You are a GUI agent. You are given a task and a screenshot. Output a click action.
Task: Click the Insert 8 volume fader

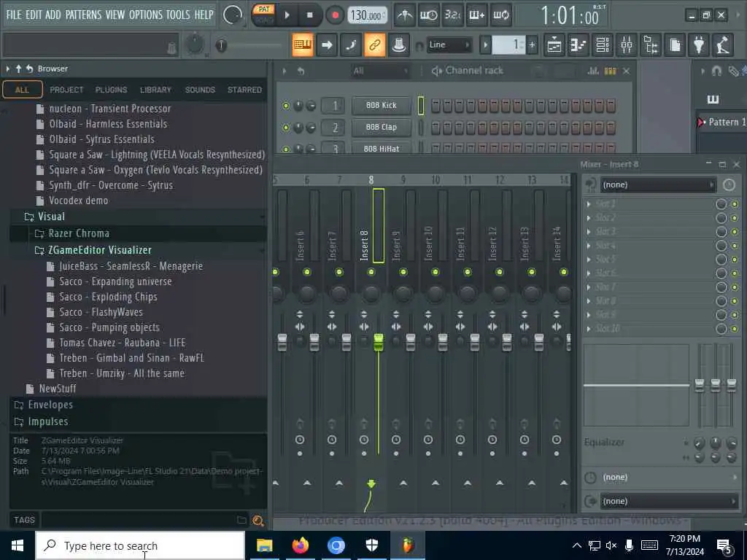tap(379, 341)
